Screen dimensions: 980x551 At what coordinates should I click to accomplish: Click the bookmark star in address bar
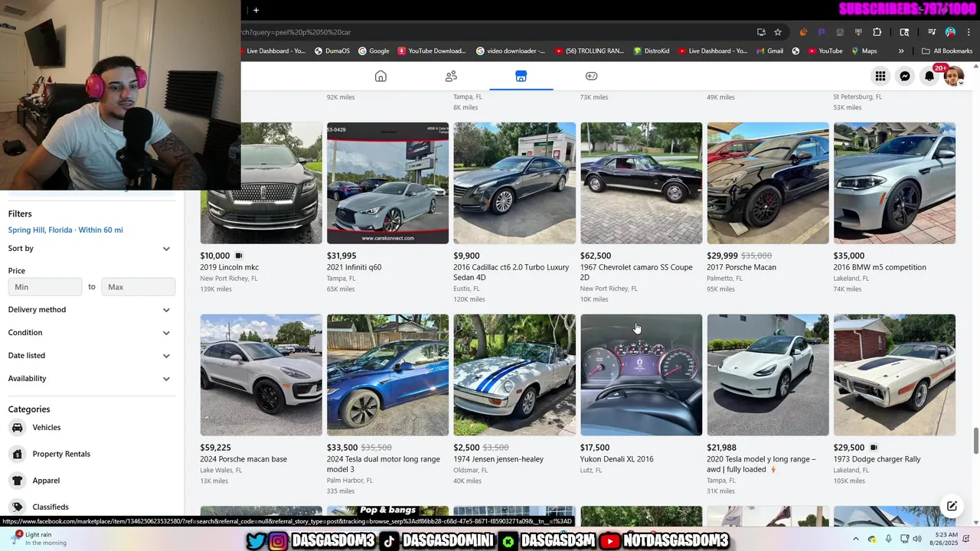[778, 32]
